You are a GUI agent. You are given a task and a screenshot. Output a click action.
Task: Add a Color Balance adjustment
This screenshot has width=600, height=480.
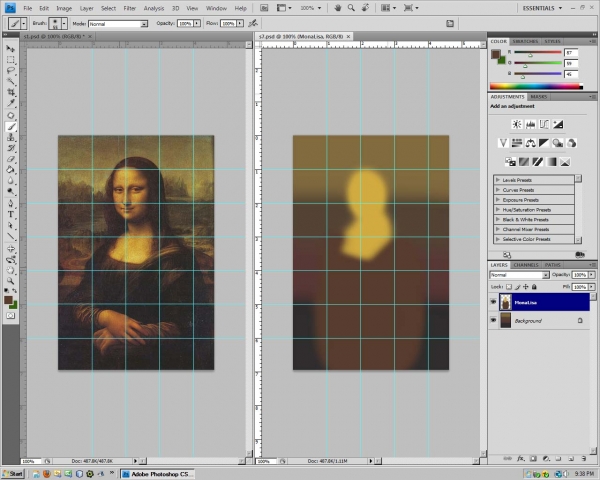tap(530, 143)
